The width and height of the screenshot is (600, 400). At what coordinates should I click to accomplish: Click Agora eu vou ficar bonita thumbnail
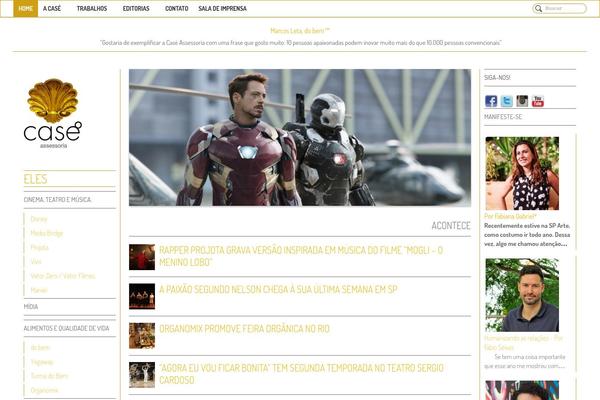pyautogui.click(x=142, y=375)
